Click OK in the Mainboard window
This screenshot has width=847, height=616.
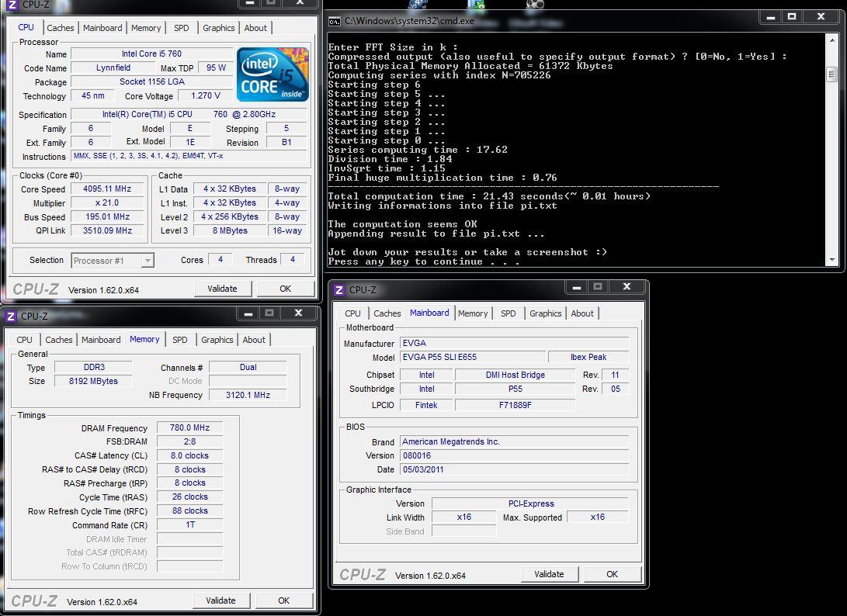pyautogui.click(x=612, y=574)
